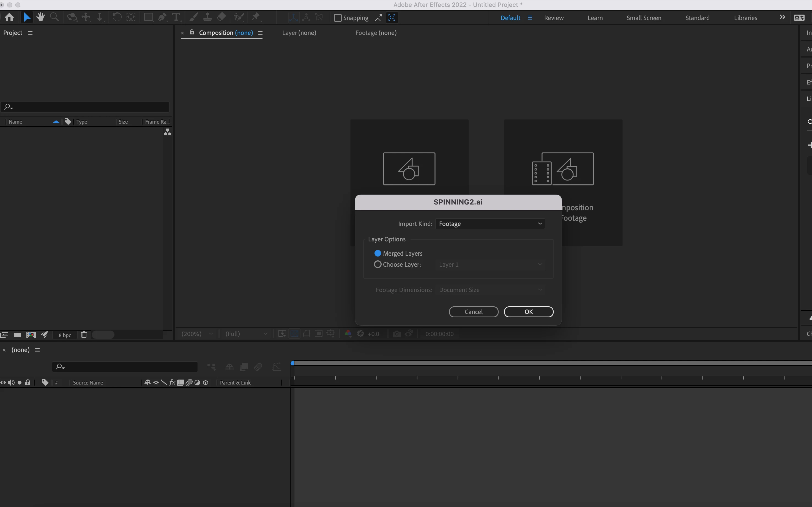Open the Footage (none) tab
812x507 pixels.
point(376,33)
